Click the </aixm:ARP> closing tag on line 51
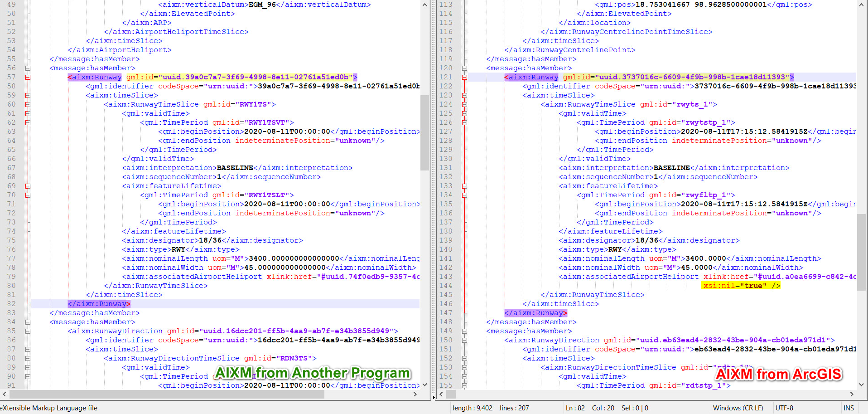Viewport: 868px width, 414px height. [x=147, y=23]
